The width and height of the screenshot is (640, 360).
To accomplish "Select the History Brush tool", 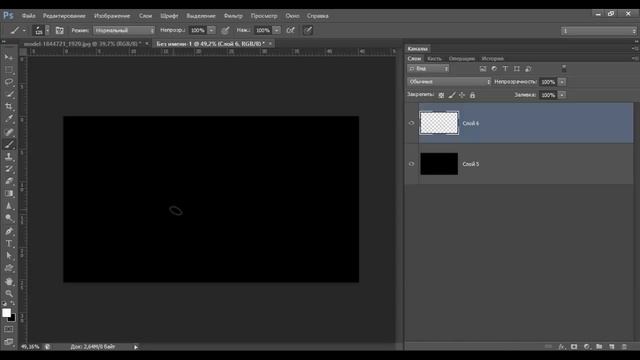I will 9,169.
